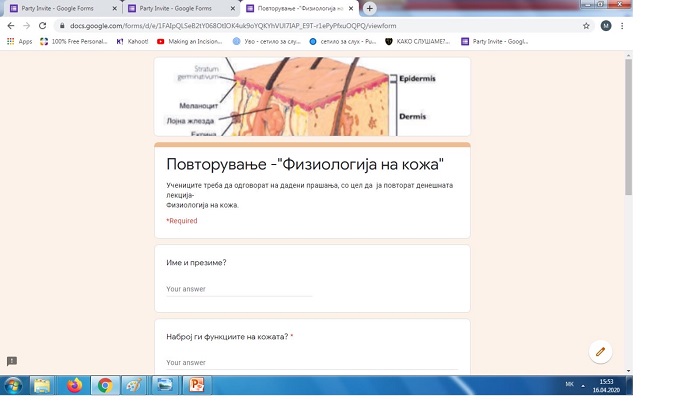
Task: Open Firefox from the taskbar
Action: (74, 385)
